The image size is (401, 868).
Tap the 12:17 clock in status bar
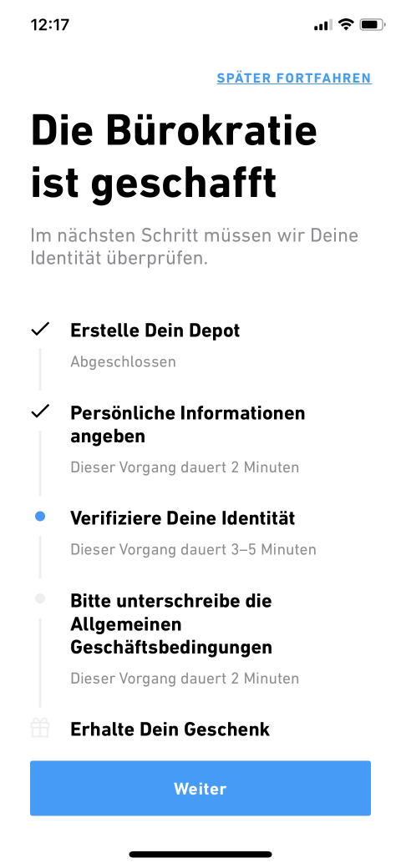[x=50, y=25]
